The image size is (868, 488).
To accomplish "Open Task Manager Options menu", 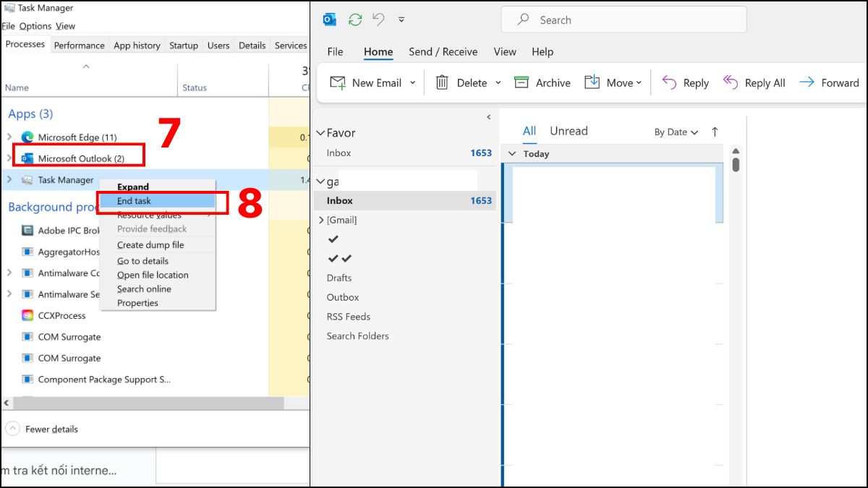I will click(x=35, y=26).
